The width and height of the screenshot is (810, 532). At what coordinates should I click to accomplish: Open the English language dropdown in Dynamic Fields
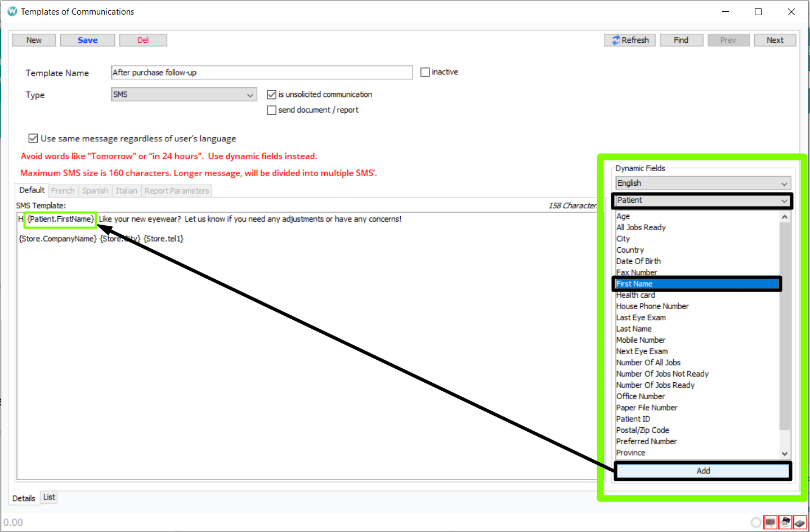tap(783, 182)
